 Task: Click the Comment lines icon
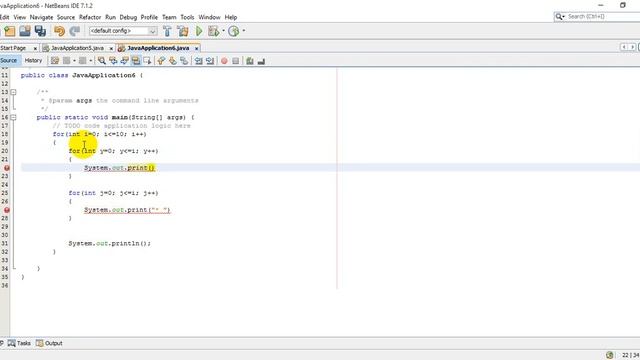coord(250,61)
